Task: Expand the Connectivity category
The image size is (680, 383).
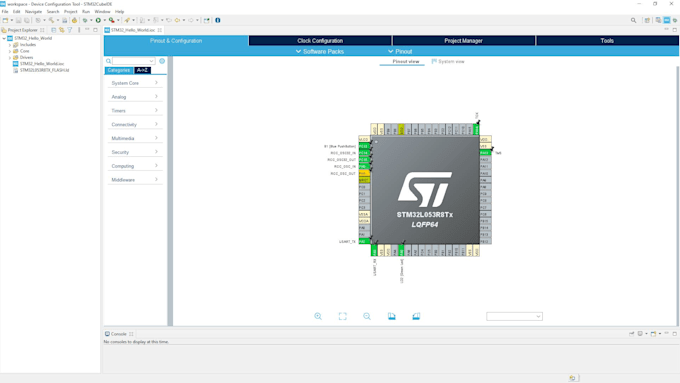Action: click(134, 124)
